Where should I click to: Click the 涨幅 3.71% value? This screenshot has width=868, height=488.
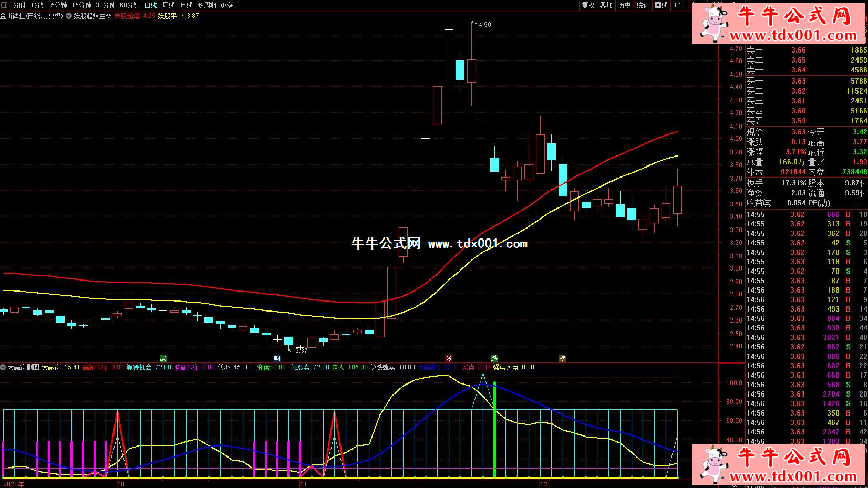pos(796,152)
